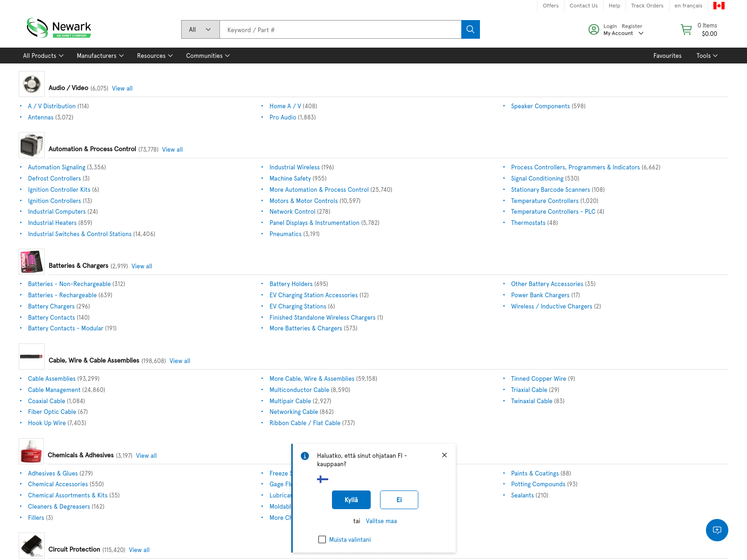Open the Pneumatics link
The image size is (747, 560).
pyautogui.click(x=285, y=234)
